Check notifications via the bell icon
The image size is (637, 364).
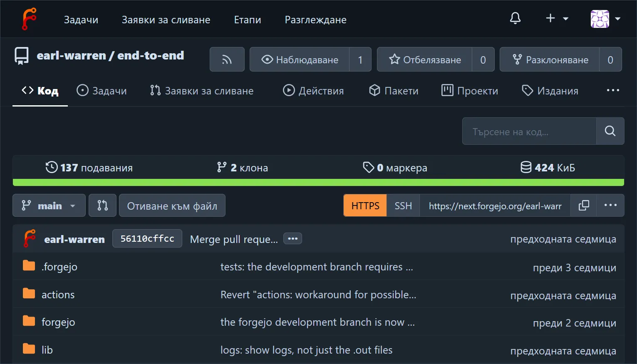[515, 18]
